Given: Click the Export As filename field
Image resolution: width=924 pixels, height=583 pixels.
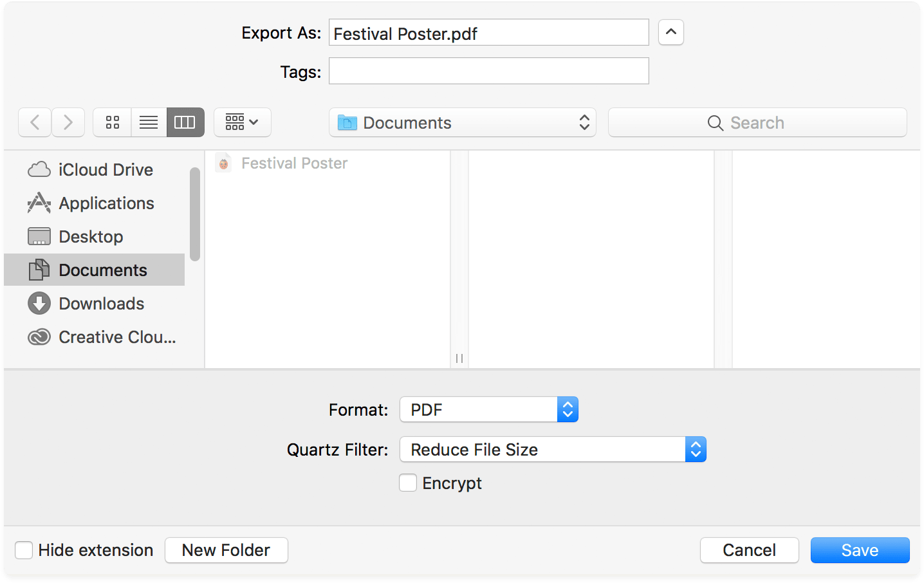Looking at the screenshot, I should [x=489, y=32].
